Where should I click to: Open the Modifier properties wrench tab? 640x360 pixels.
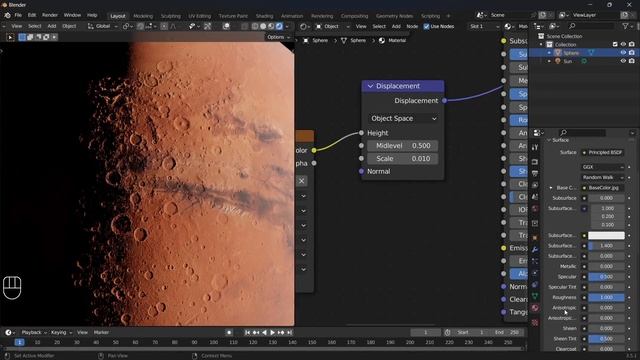tap(535, 249)
